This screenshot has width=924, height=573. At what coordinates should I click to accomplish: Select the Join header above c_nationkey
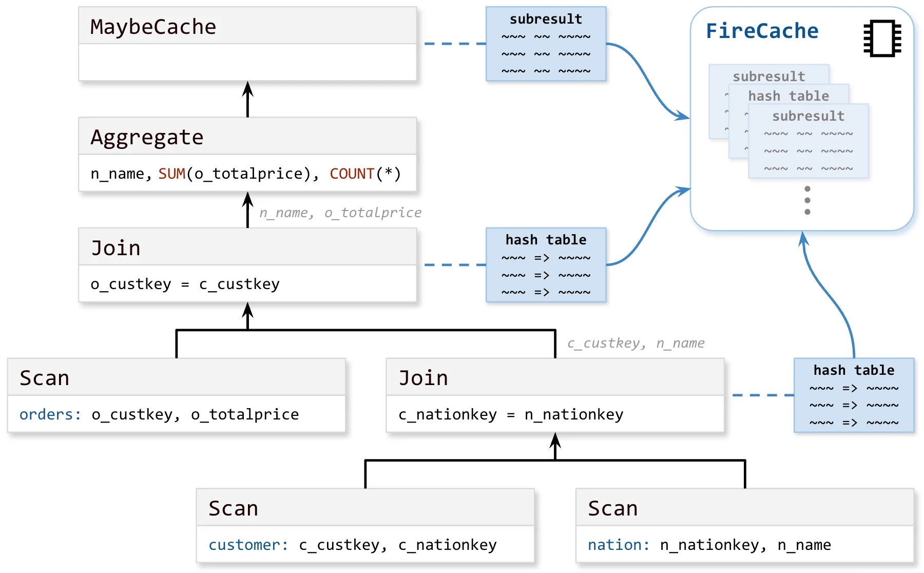click(x=555, y=377)
